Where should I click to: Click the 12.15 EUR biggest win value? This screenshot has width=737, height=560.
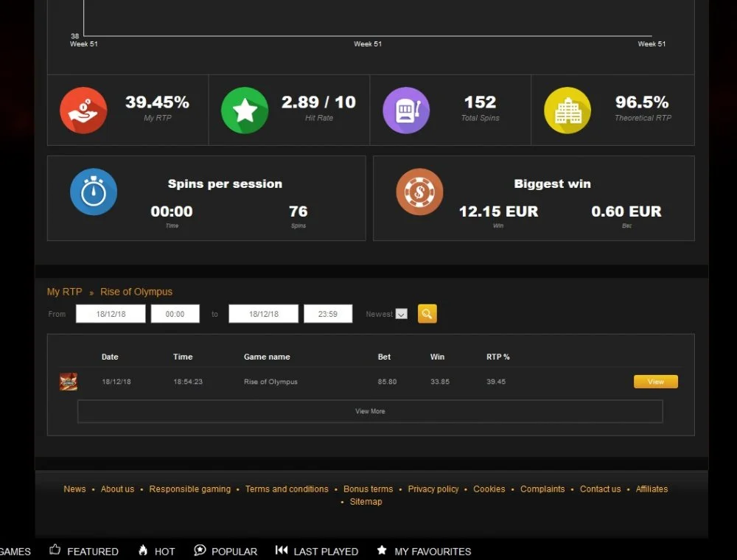[499, 211]
